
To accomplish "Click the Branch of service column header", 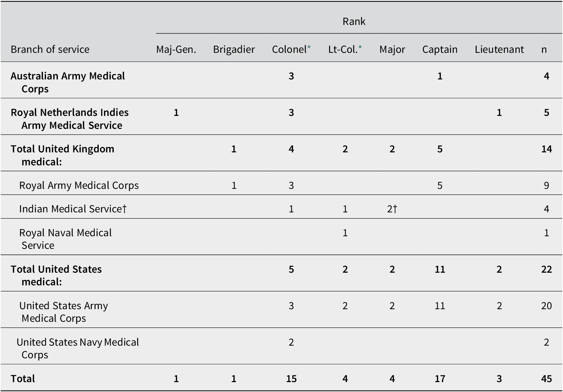I will pyautogui.click(x=50, y=49).
